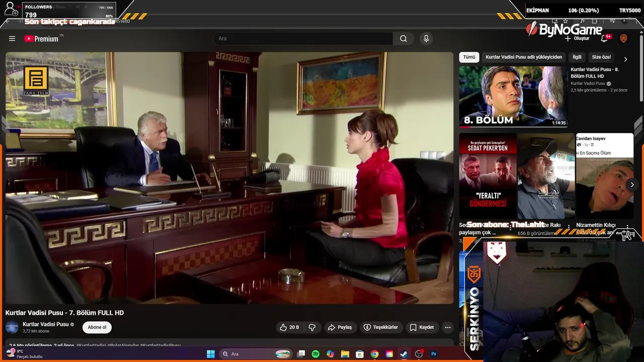
Task: Open the weather widget showing 9°C
Action: pyautogui.click(x=24, y=354)
